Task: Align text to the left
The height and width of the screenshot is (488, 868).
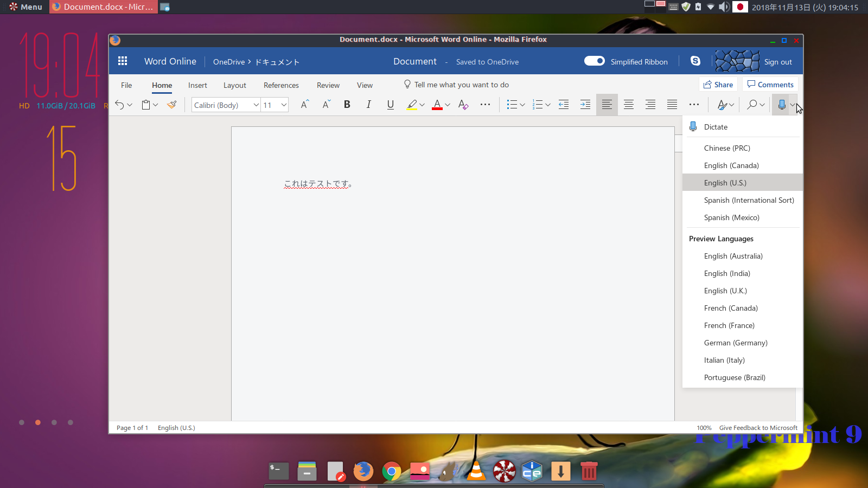Action: [607, 105]
